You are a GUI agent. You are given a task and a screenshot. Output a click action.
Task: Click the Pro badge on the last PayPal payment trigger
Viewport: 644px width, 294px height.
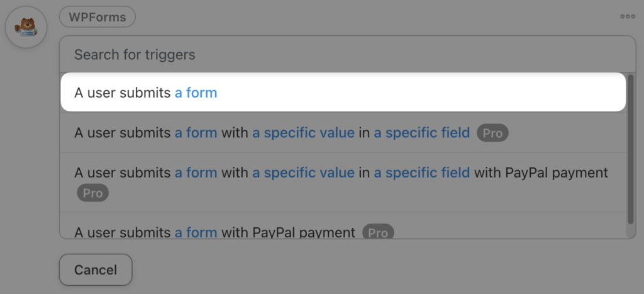point(378,233)
